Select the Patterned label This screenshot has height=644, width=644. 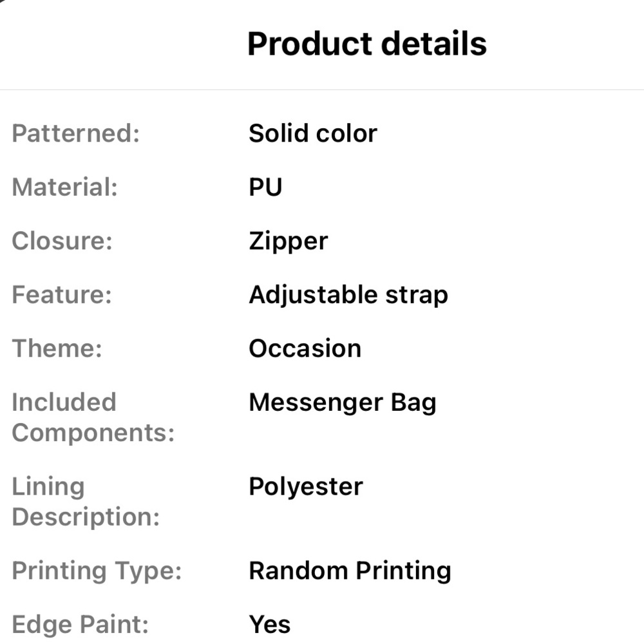coord(76,133)
